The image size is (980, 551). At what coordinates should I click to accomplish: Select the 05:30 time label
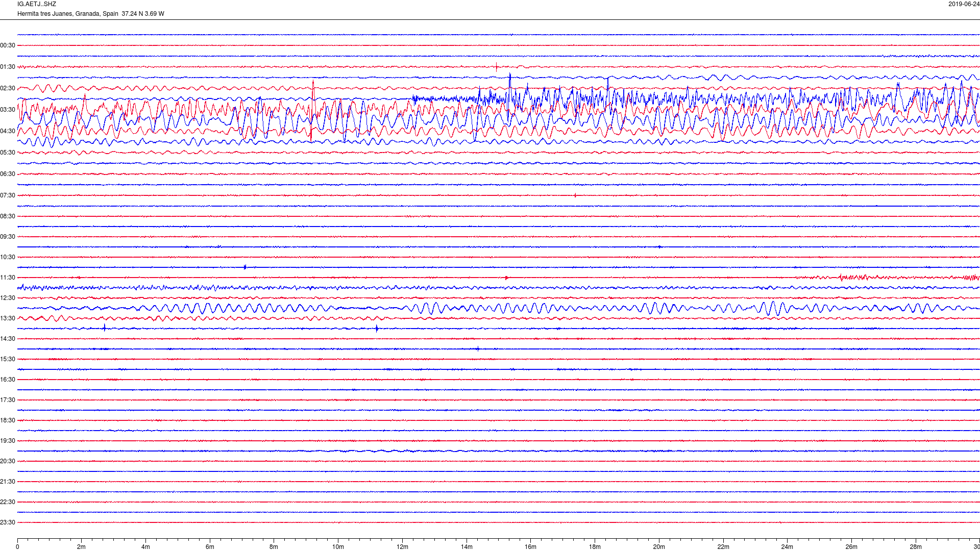[8, 153]
